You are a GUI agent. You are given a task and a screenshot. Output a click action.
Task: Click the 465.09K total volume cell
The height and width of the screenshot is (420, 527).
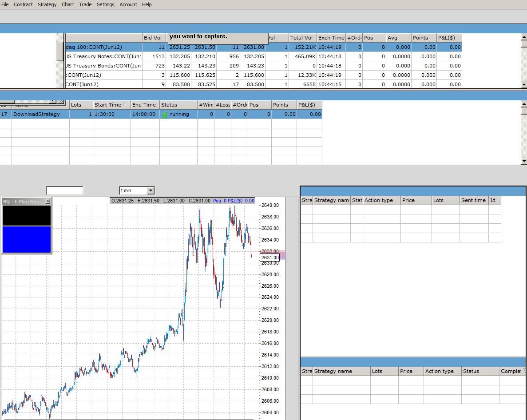pyautogui.click(x=303, y=56)
